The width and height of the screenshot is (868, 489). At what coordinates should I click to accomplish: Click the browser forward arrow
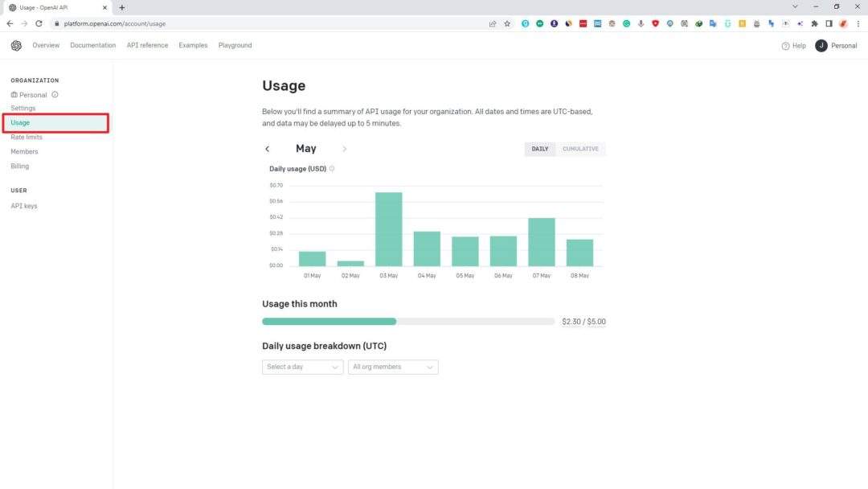[x=24, y=24]
